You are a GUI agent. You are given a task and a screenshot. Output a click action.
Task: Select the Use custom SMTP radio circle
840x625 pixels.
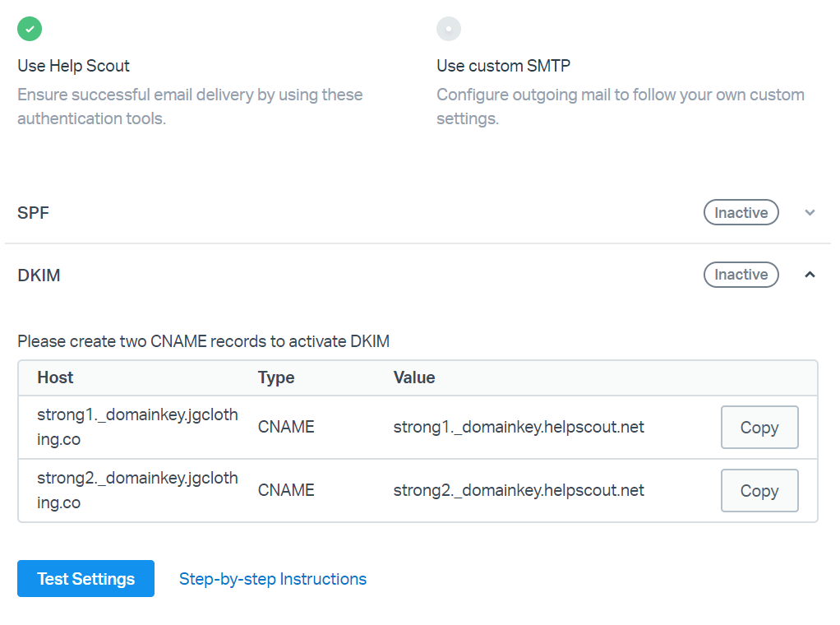(449, 29)
